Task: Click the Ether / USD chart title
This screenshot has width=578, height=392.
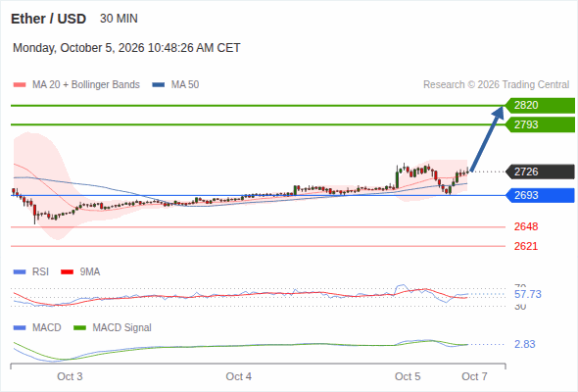Action: tap(48, 19)
